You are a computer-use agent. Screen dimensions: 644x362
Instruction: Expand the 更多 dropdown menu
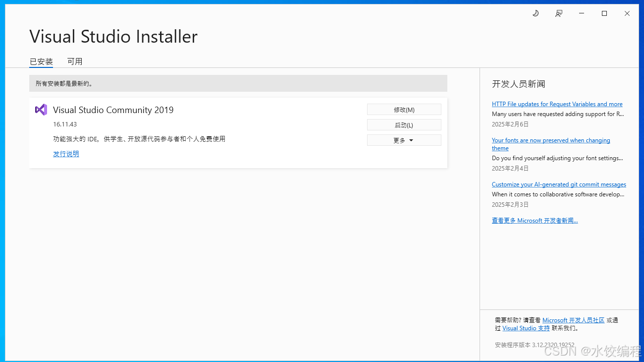(404, 140)
